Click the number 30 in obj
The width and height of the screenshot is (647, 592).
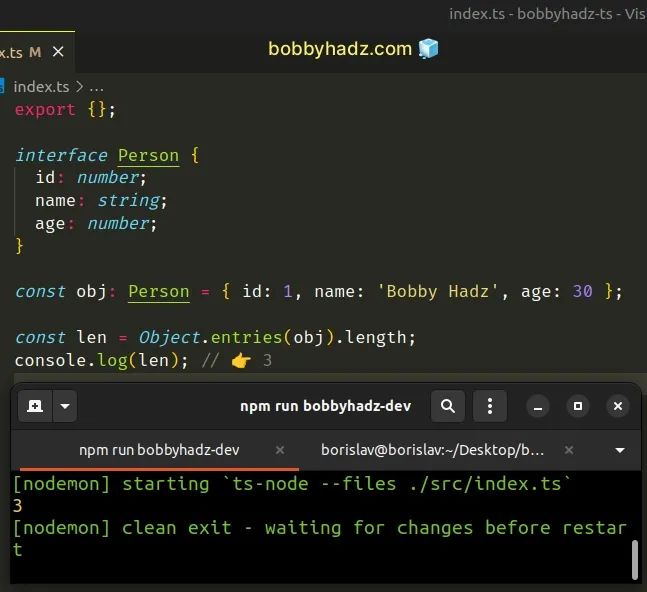pyautogui.click(x=582, y=292)
